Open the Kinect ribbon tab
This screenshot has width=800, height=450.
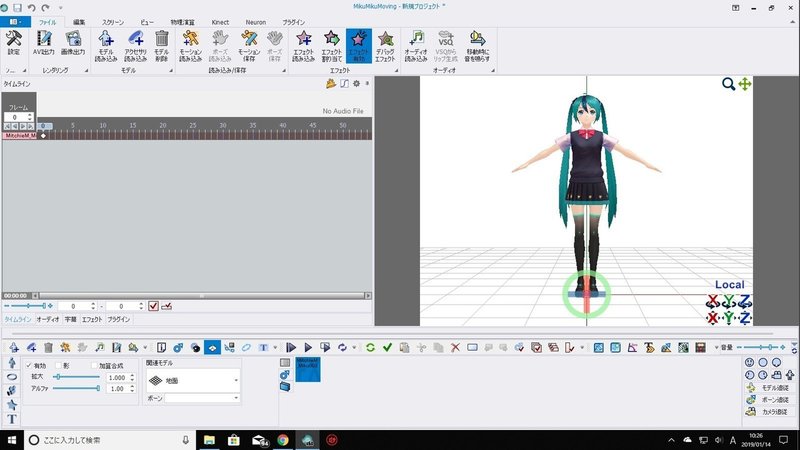click(220, 22)
